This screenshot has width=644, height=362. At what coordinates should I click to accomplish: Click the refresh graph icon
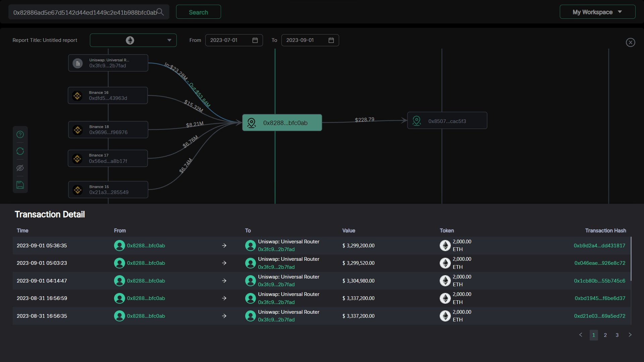[20, 151]
